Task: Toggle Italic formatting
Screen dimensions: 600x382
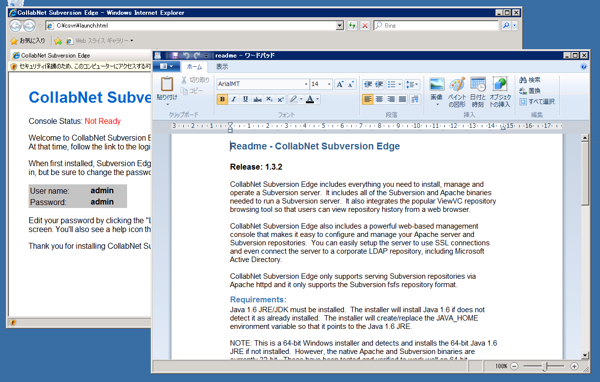Action: (233, 100)
